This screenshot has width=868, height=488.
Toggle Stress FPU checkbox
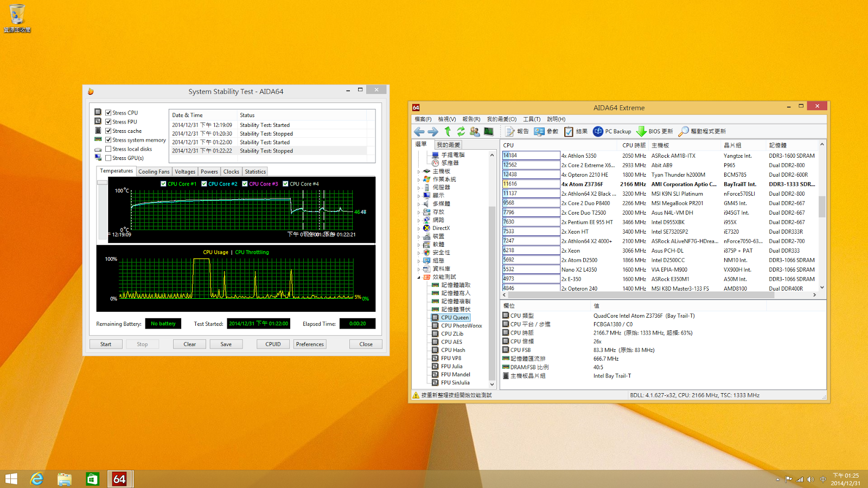pos(108,122)
